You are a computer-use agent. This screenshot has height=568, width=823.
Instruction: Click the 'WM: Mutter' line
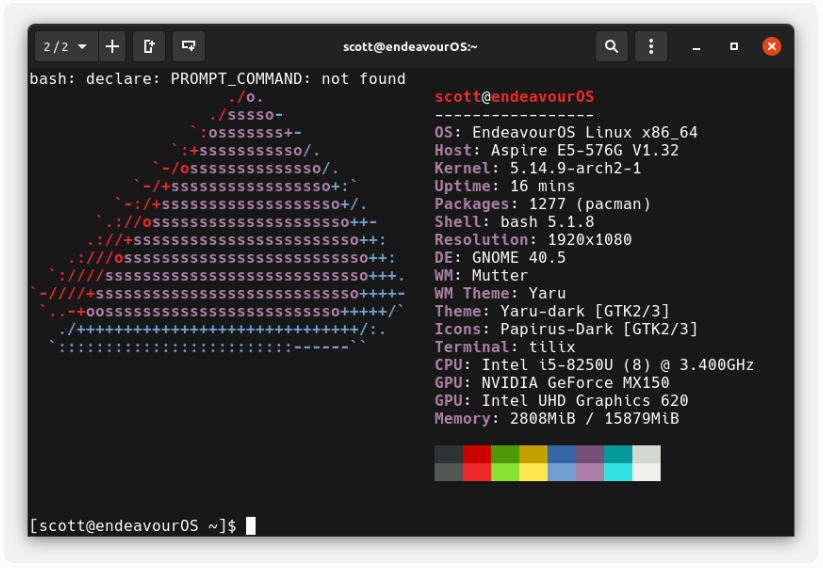pos(481,275)
